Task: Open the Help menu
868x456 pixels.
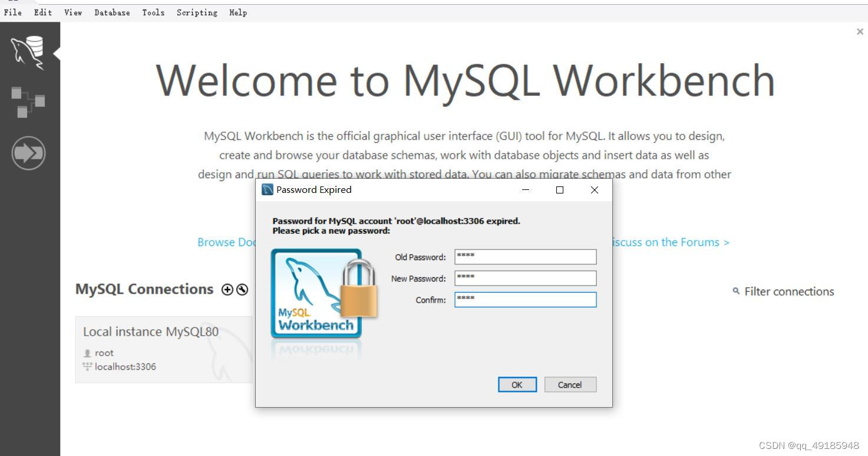Action: [238, 12]
